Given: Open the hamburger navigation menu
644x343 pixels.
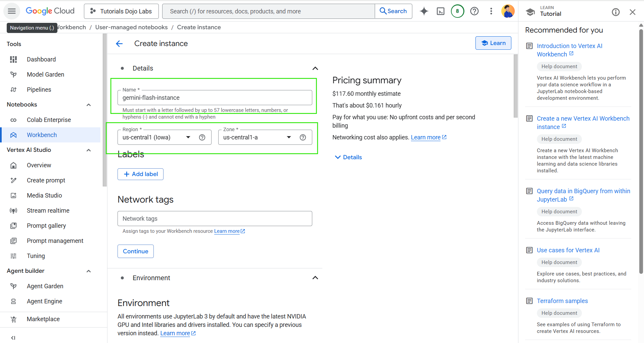Looking at the screenshot, I should coord(12,11).
